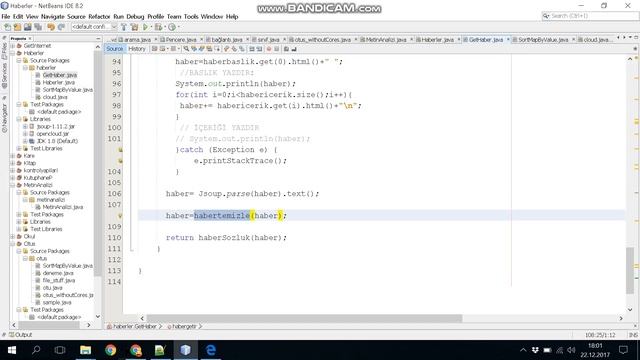
Task: Click the Save All toolbar icon
Action: coord(38,27)
